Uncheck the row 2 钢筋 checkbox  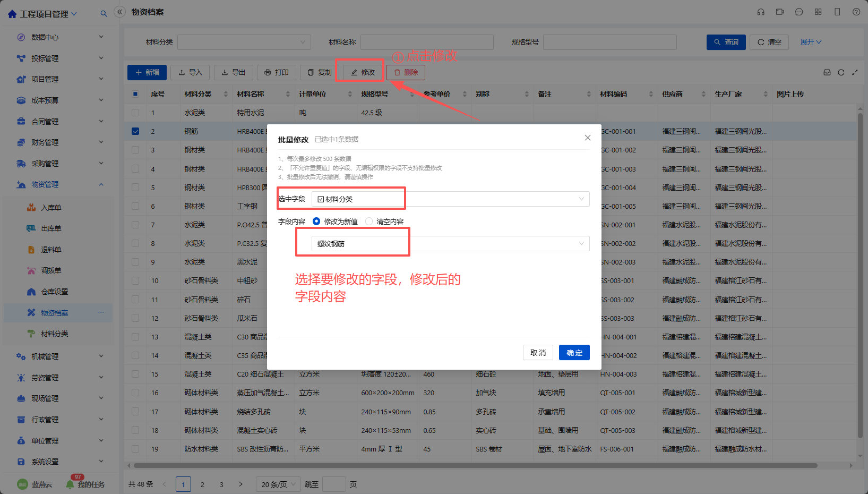click(x=135, y=131)
